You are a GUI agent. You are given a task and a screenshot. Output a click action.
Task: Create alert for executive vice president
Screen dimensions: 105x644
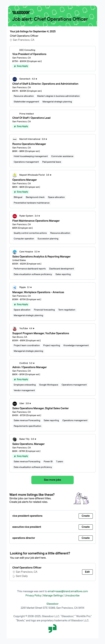(x=86, y=527)
